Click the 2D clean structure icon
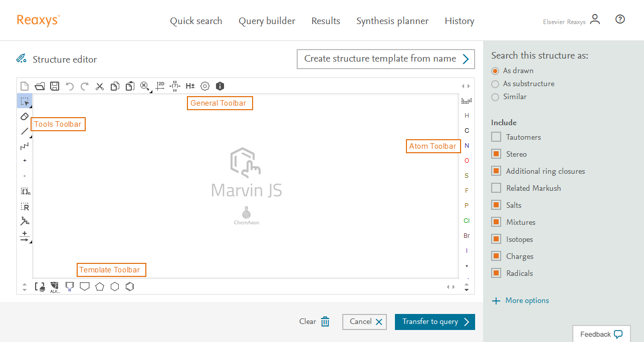Screen dimensions: 644x342 160,86
